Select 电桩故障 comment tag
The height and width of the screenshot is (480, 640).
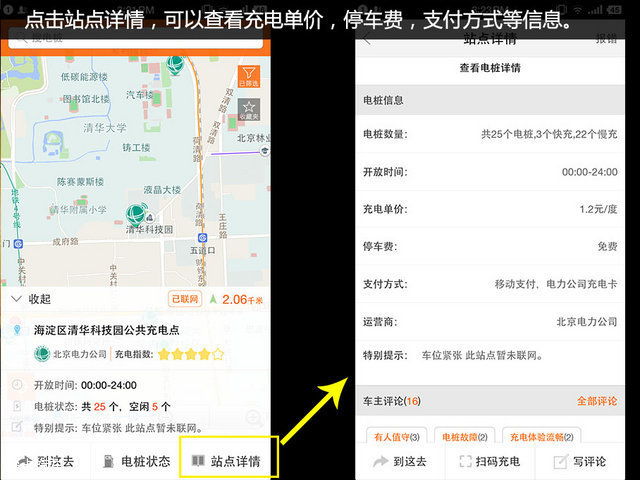[464, 436]
